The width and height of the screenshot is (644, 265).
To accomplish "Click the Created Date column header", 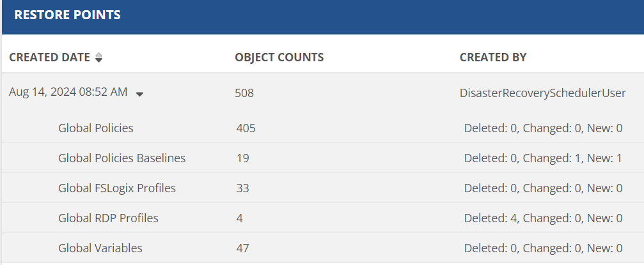I will tap(49, 57).
